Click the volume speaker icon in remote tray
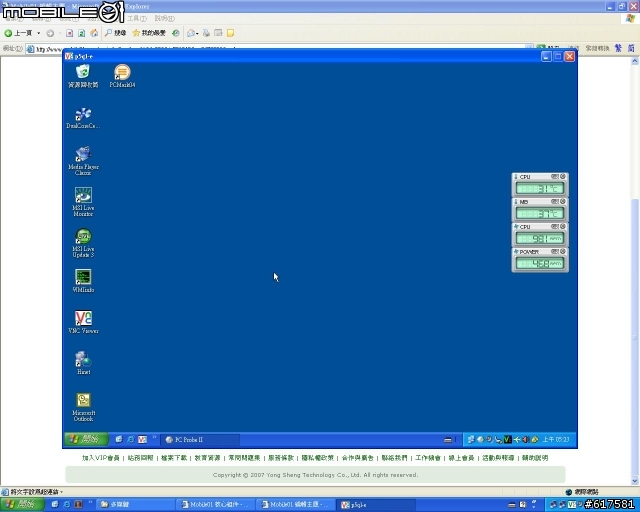 click(526, 439)
